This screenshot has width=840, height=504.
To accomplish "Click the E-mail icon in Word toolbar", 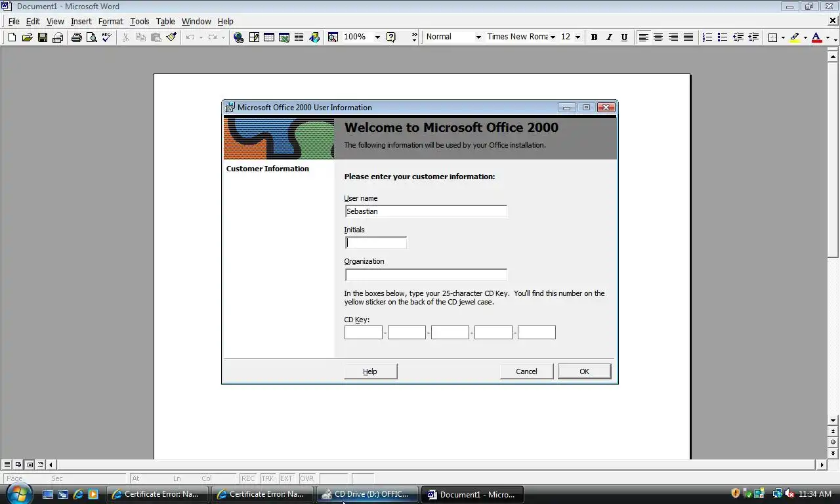I will coord(58,37).
